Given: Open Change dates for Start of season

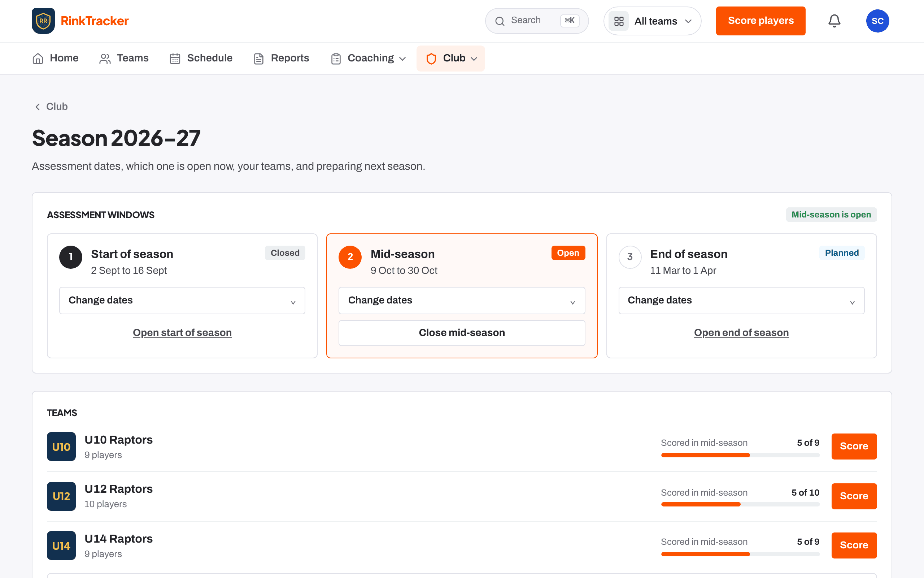Looking at the screenshot, I should 182,301.
